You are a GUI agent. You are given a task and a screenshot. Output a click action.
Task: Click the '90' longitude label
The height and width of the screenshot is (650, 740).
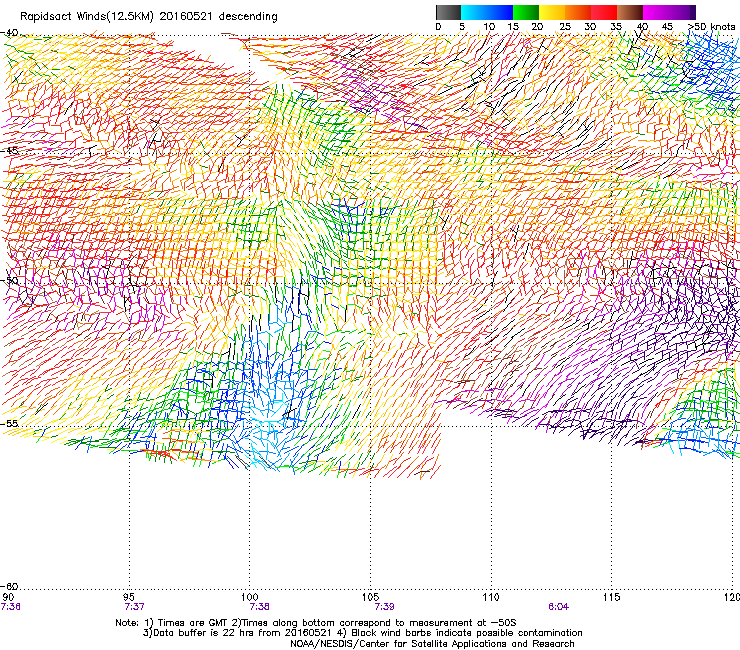point(8,598)
